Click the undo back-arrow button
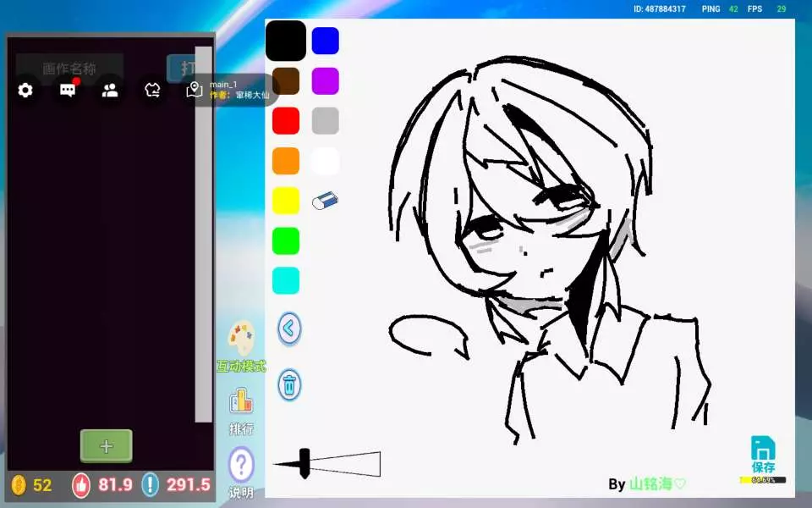The image size is (812, 508). [289, 329]
